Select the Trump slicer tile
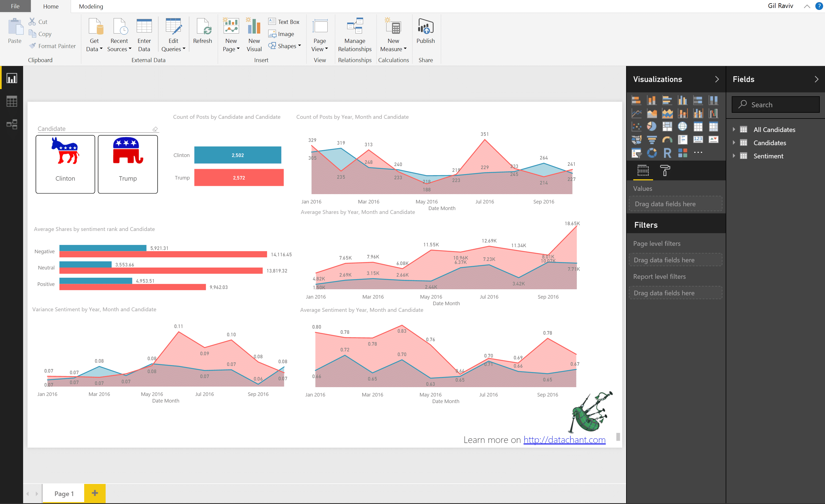This screenshot has width=825, height=504. (128, 164)
